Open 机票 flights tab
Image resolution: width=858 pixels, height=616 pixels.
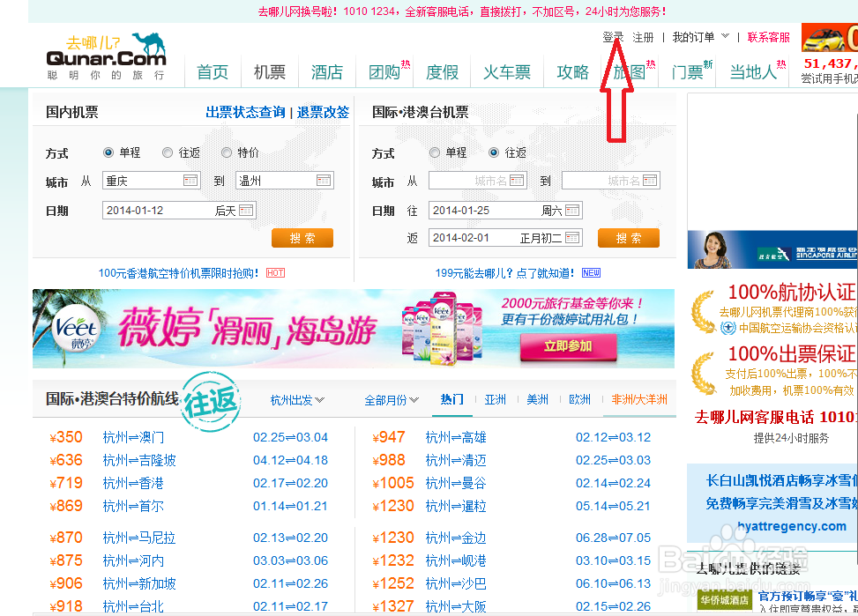click(x=269, y=71)
